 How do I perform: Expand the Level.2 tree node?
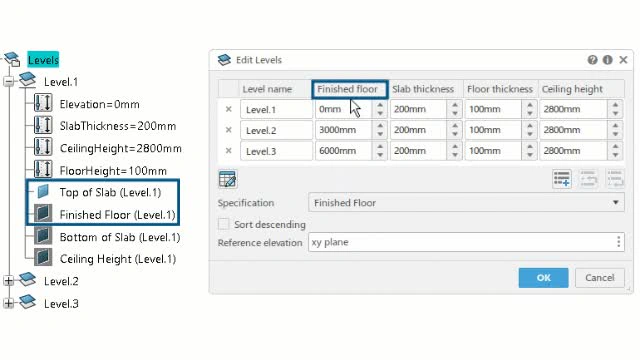(x=9, y=281)
